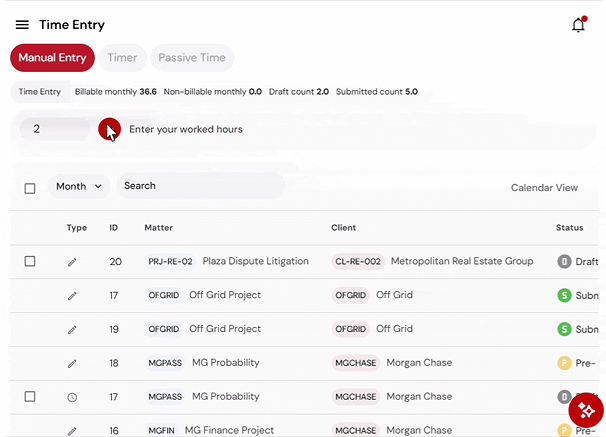Click CL-RE-002 client tag
Image resolution: width=606 pixels, height=437 pixels.
pyautogui.click(x=358, y=262)
